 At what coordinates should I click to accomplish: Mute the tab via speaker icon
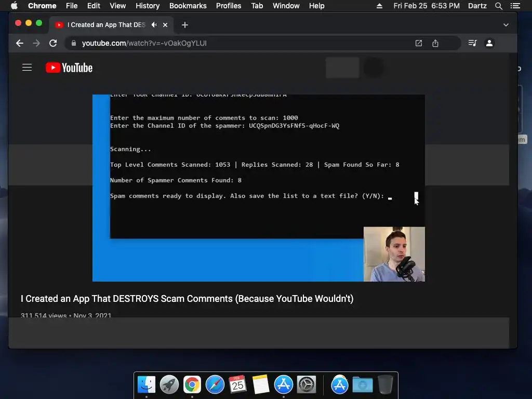point(154,25)
